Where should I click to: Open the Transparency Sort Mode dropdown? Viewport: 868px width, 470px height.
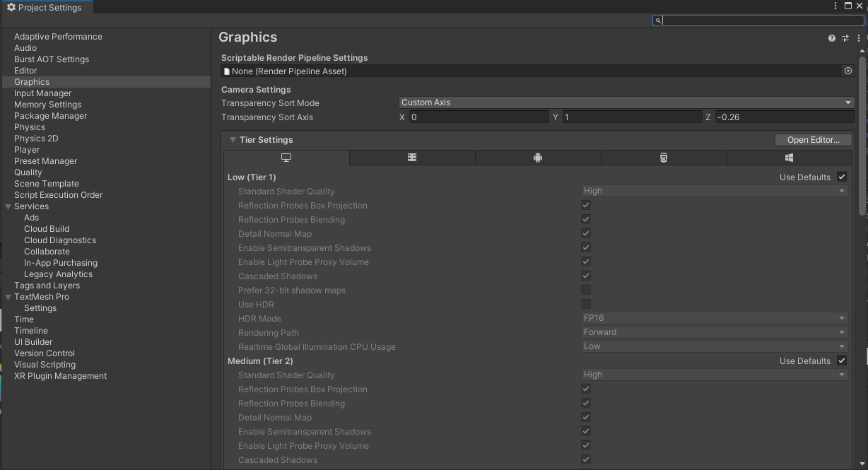coord(625,102)
